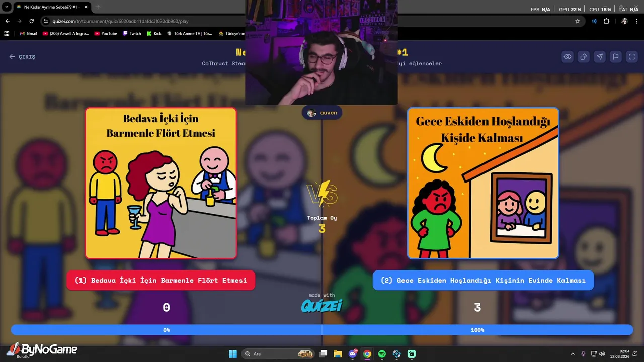The image size is (644, 362).
Task: Open the Windows Start menu
Action: (233, 354)
